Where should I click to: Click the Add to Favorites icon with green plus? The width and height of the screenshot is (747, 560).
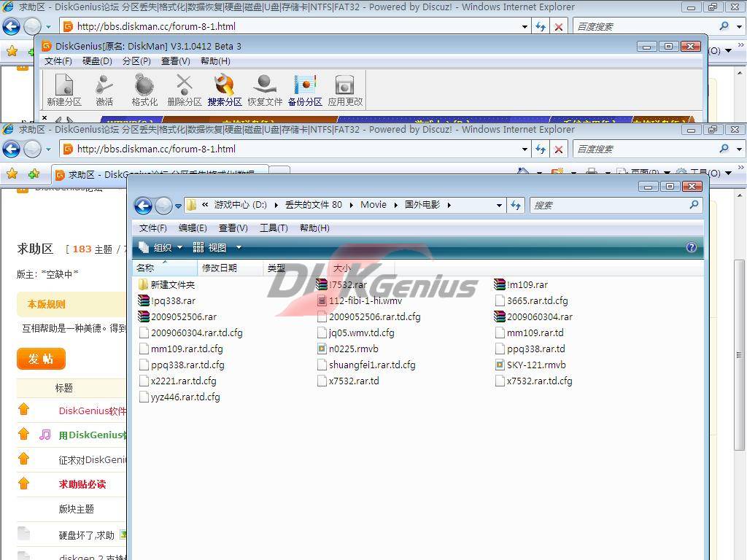(x=34, y=174)
